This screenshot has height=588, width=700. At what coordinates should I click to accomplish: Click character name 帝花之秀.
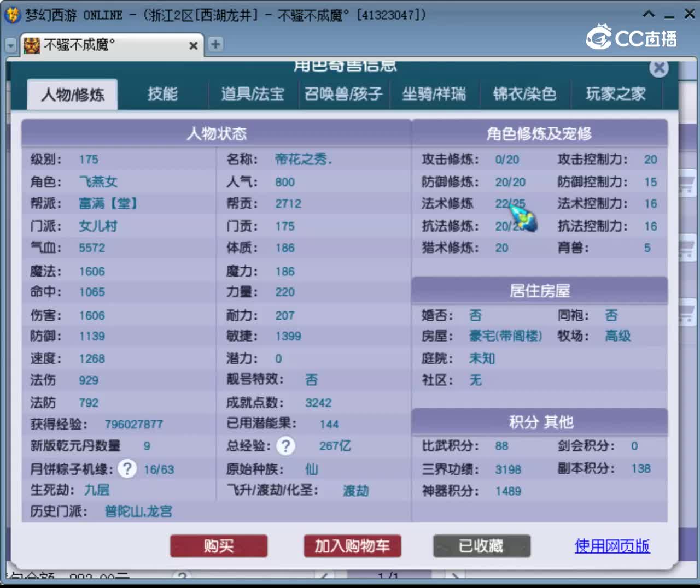(304, 160)
